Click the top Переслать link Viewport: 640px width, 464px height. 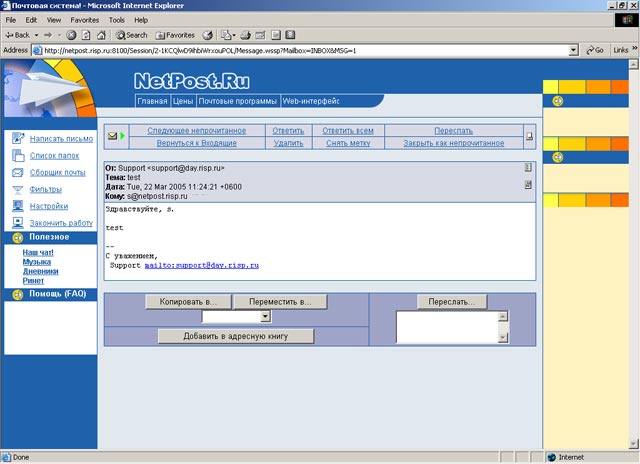(x=453, y=131)
